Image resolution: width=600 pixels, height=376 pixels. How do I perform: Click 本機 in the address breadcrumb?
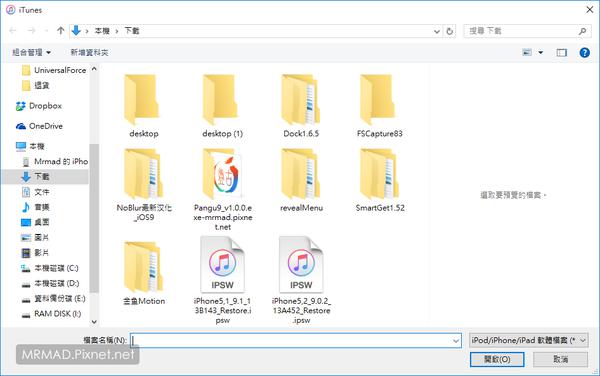(x=102, y=31)
